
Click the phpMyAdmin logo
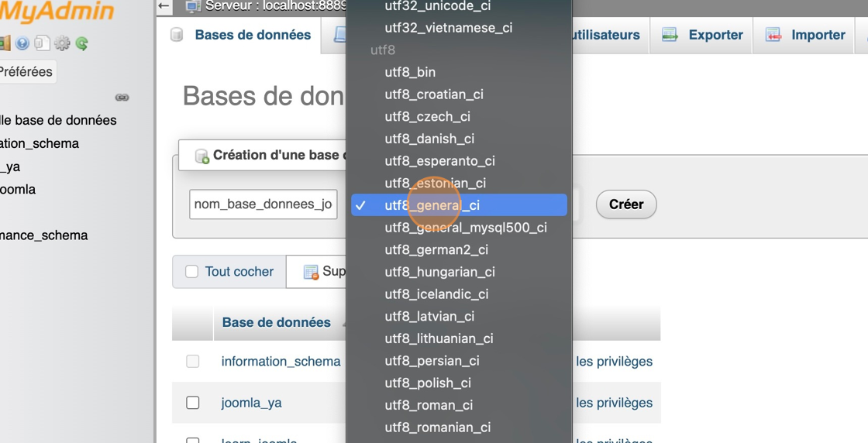pyautogui.click(x=57, y=11)
